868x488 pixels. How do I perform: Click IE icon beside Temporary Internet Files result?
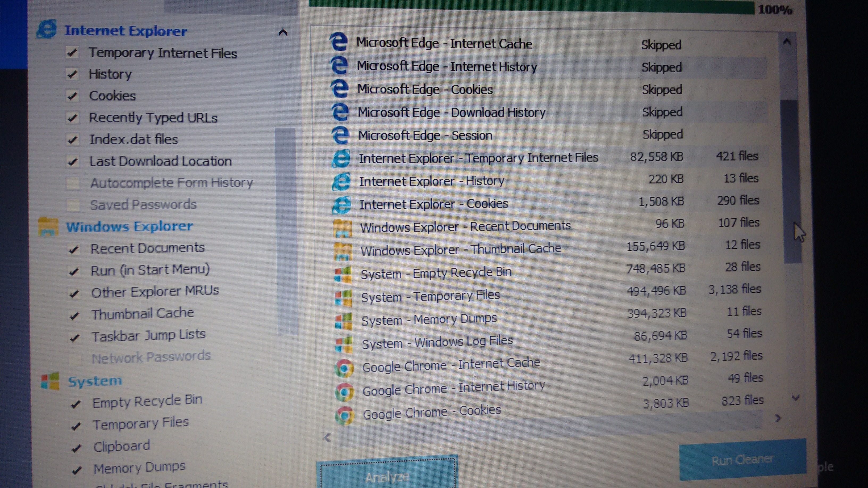(x=341, y=158)
